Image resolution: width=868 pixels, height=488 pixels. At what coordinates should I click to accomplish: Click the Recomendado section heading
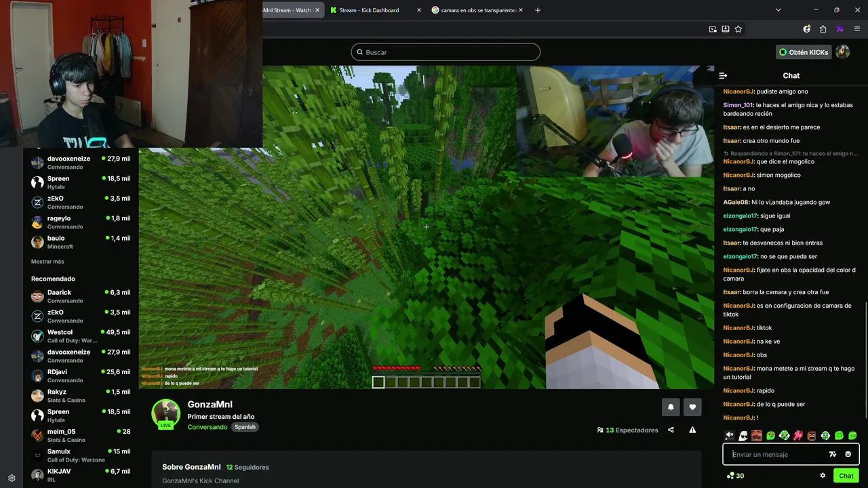53,279
